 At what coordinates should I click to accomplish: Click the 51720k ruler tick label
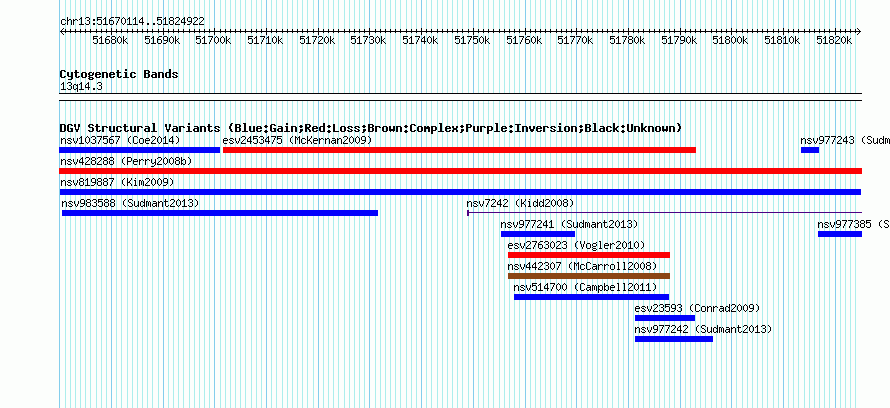click(x=317, y=40)
